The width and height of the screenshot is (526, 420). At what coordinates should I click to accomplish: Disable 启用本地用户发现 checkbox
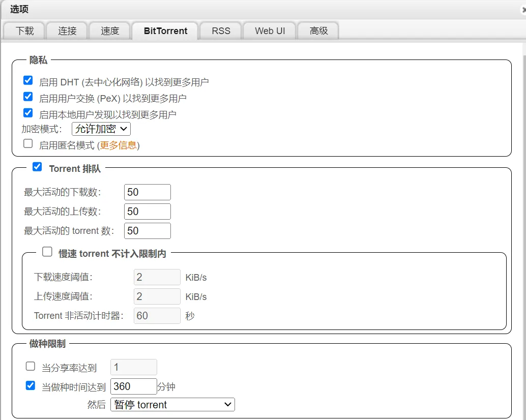click(28, 113)
